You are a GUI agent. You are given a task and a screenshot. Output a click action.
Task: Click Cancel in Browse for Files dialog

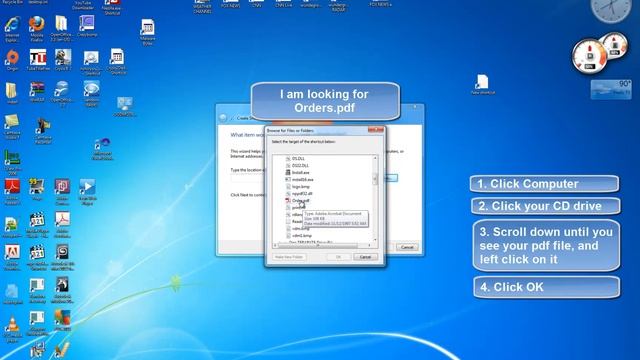[365, 257]
